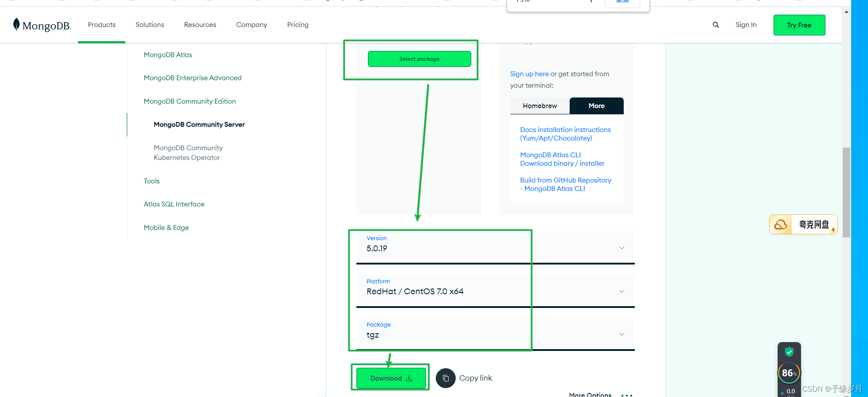Click the scrollbar up arrow
Screen dimensions: 868x397
846,12
